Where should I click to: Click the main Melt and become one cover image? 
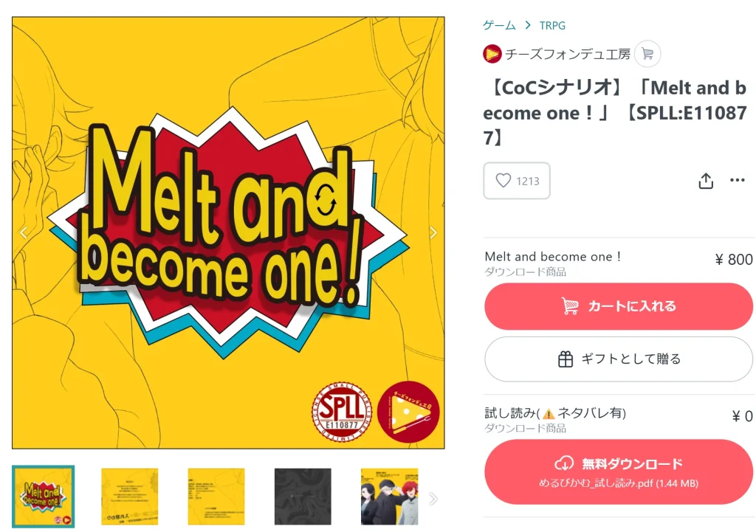[x=228, y=232]
